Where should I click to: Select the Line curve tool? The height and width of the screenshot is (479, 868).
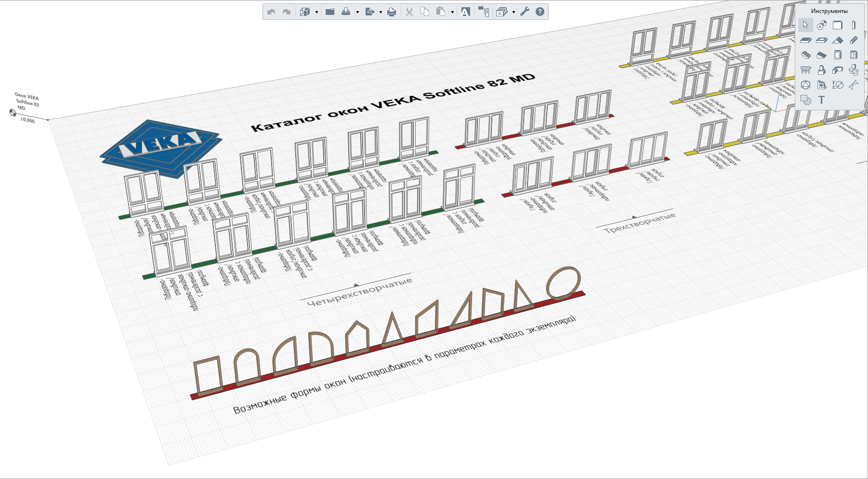[x=854, y=85]
